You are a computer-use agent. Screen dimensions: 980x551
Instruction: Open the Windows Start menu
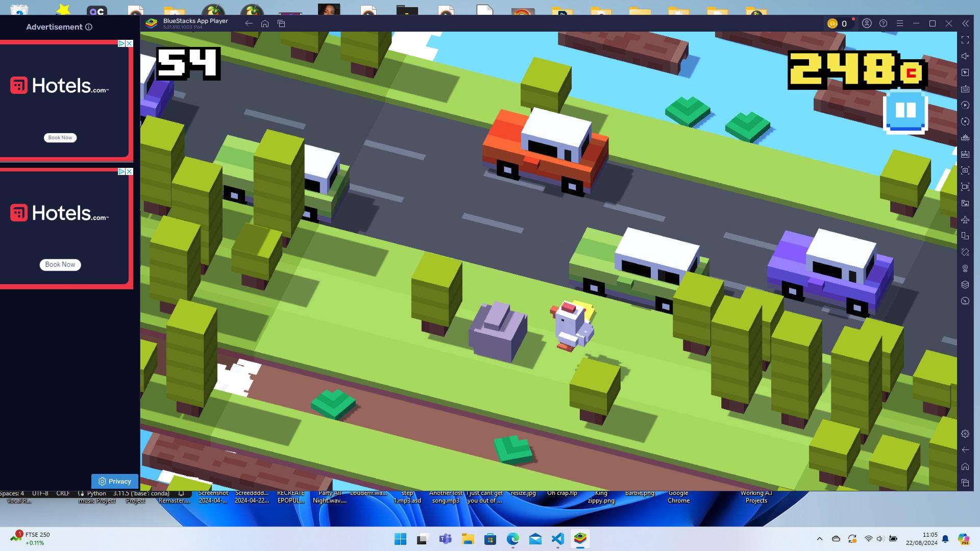pos(401,539)
